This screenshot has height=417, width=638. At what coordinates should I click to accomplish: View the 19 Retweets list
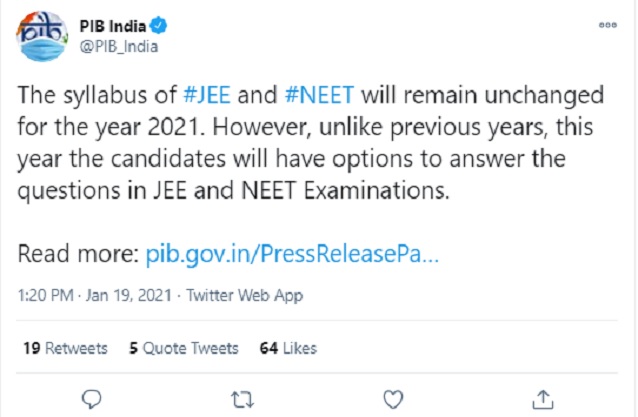64,348
